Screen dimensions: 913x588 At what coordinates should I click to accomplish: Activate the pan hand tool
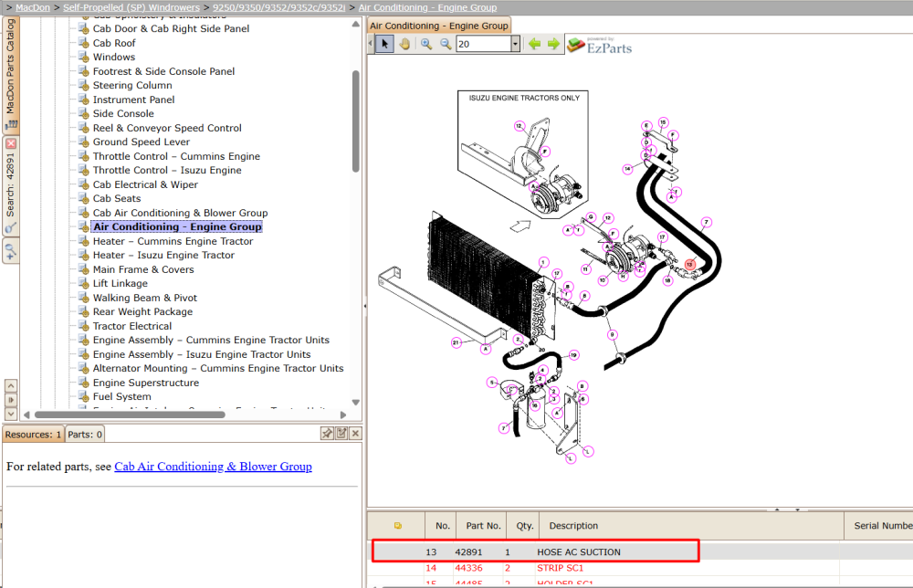(404, 44)
